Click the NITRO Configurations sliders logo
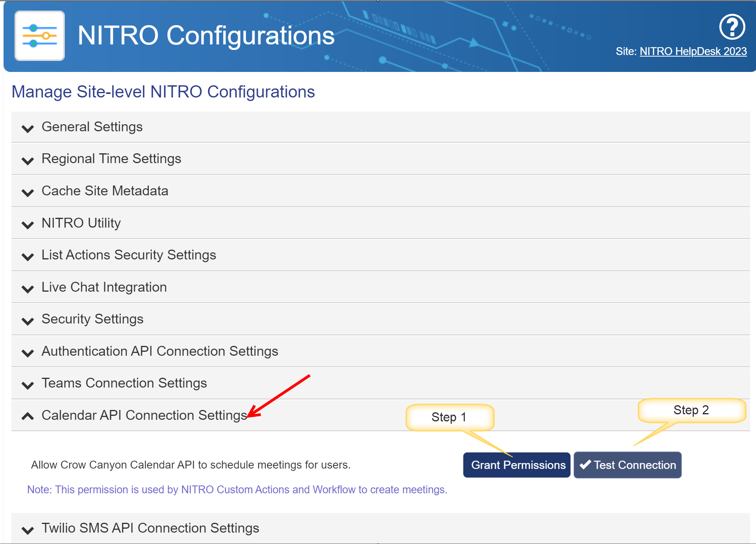756x544 pixels. coord(40,36)
